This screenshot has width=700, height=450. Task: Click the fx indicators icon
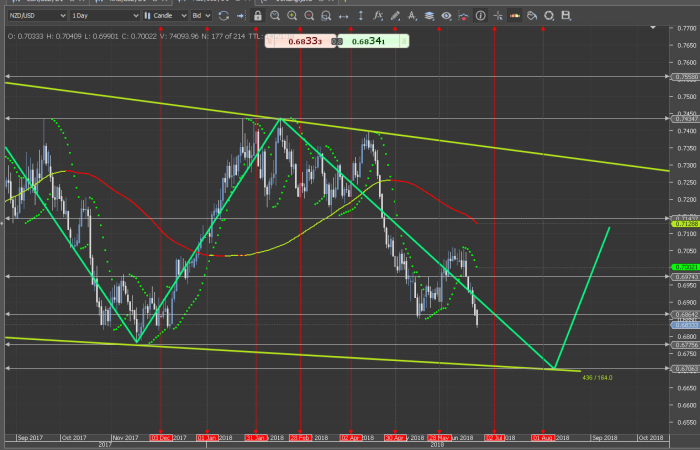click(378, 16)
